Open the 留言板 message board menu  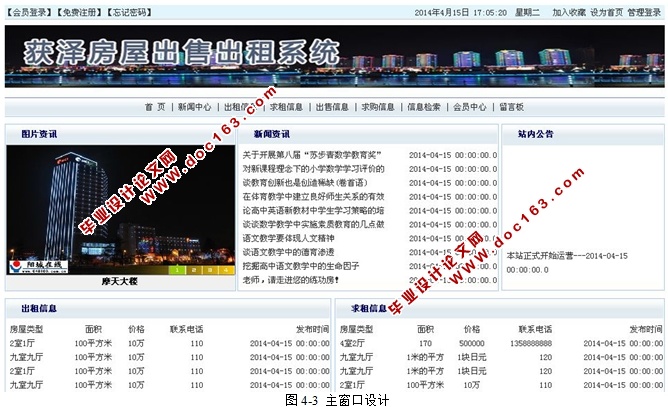[x=511, y=107]
